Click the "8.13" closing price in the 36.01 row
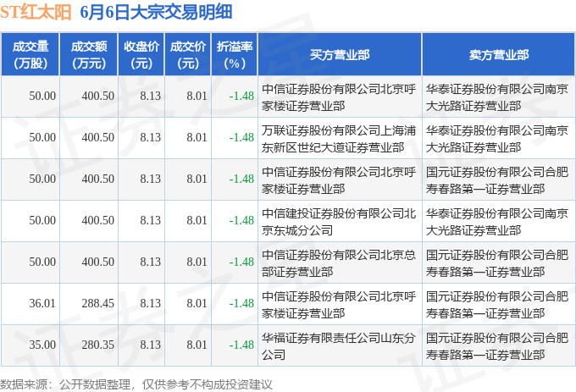Image resolution: width=576 pixels, height=392 pixels. (150, 304)
